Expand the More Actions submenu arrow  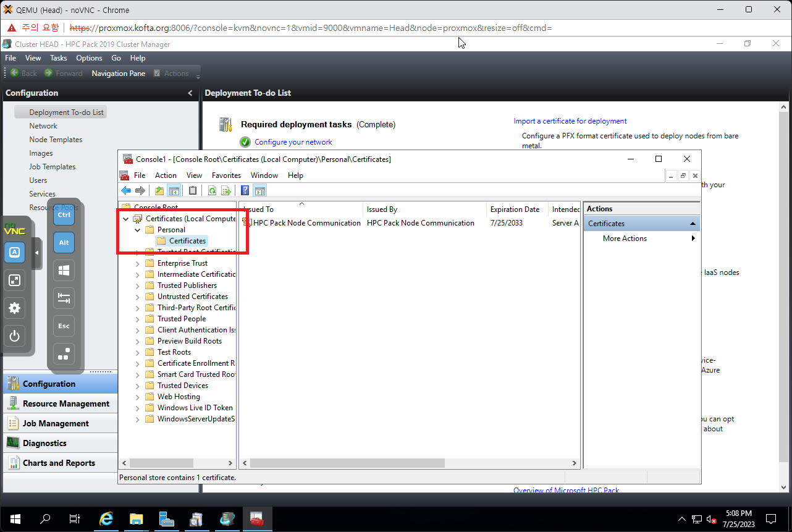click(x=693, y=239)
